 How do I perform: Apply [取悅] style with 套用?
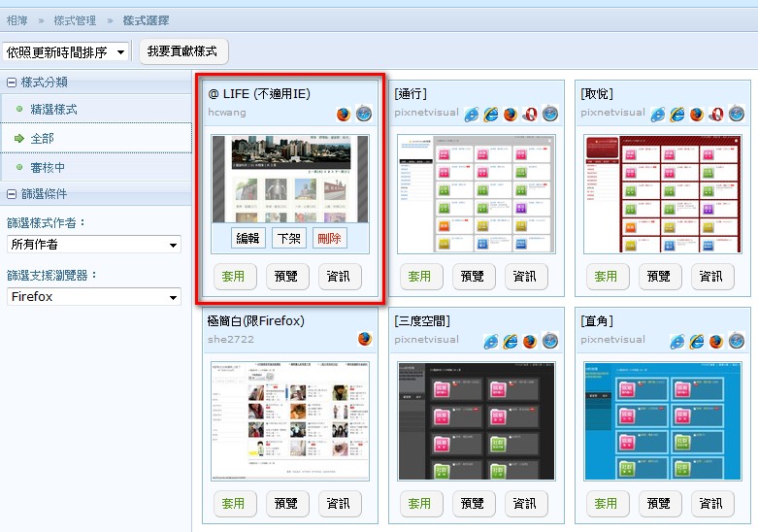pos(608,277)
